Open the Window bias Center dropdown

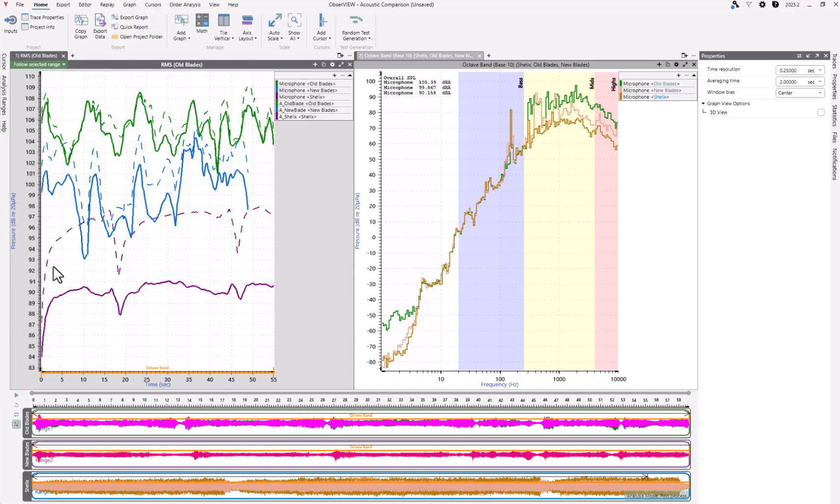[x=799, y=93]
